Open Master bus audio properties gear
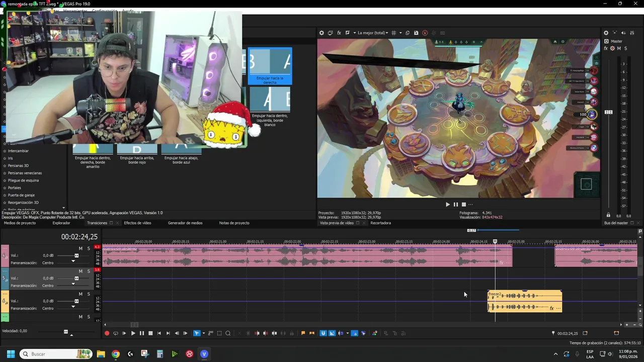Viewport: 644px width, 362px height. click(606, 33)
